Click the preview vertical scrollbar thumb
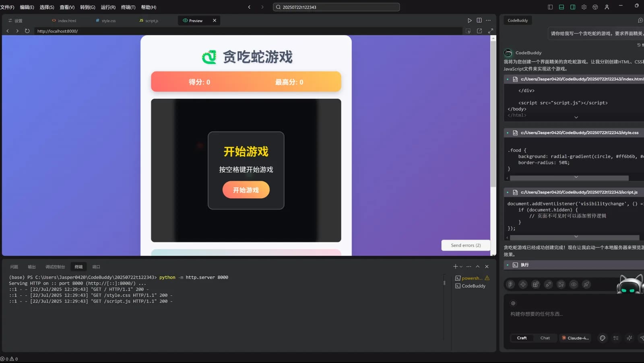This screenshot has width=644, height=363. click(x=493, y=114)
